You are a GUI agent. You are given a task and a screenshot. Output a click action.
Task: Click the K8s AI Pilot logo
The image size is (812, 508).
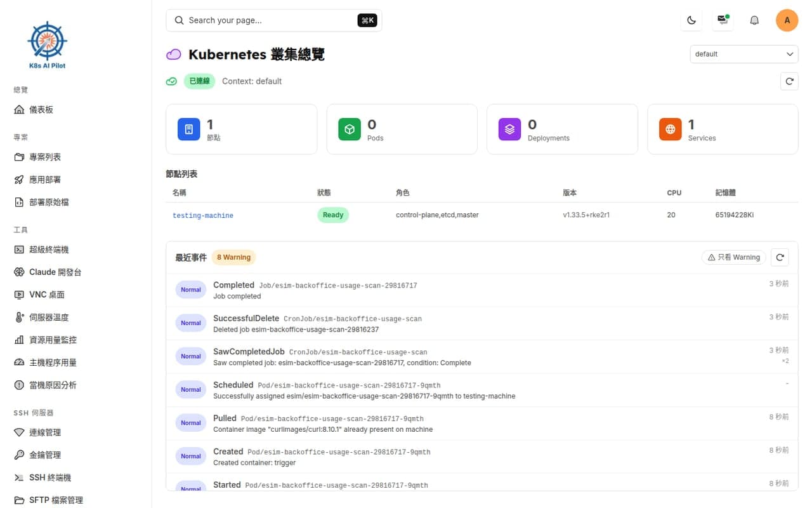pyautogui.click(x=48, y=45)
